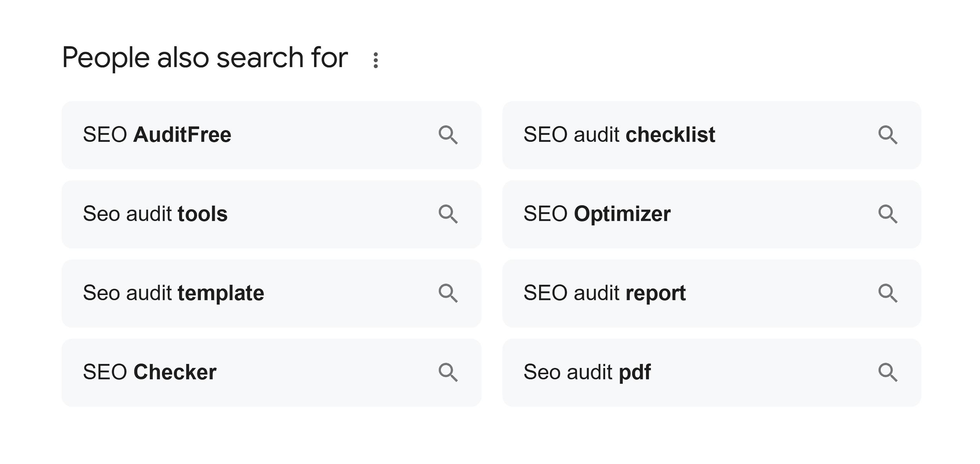The height and width of the screenshot is (464, 980).
Task: Click the search icon beside SEO AuditFree
Action: pos(448,135)
